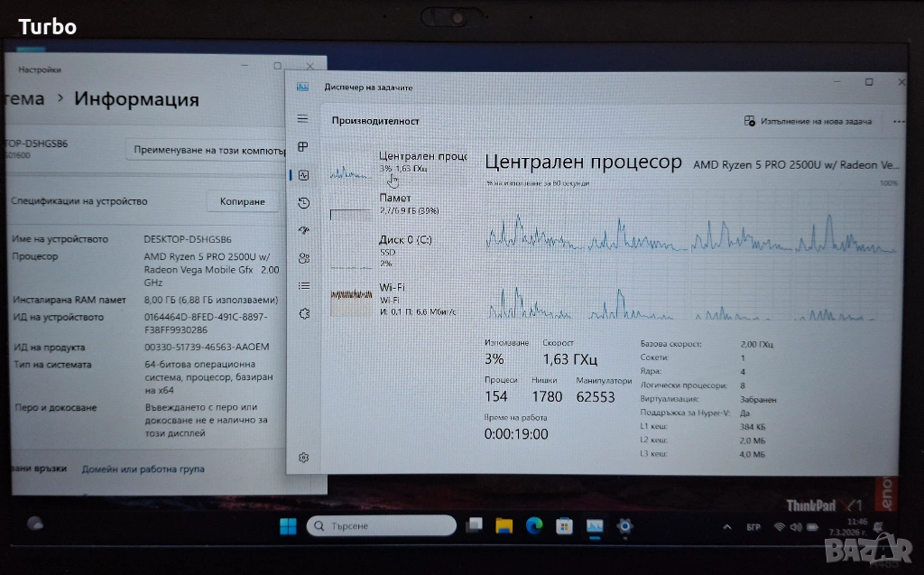Open the Services page in sidebar
Viewport: 924px width, 575px height.
[x=304, y=314]
